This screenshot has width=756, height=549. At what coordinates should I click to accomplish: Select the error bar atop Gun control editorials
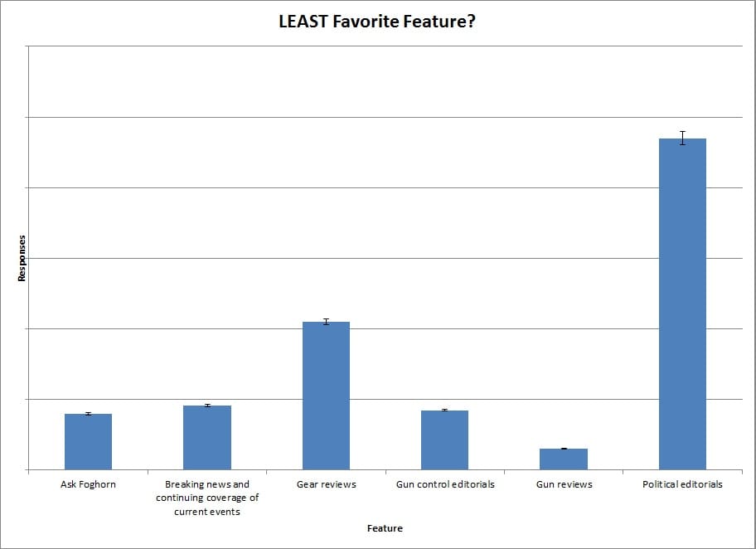(x=444, y=411)
